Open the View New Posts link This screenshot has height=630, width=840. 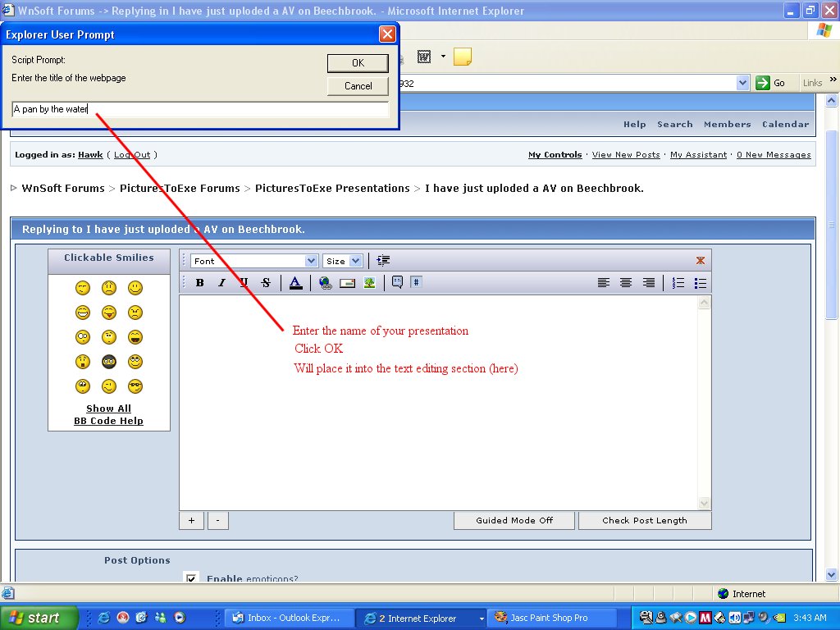click(x=626, y=155)
